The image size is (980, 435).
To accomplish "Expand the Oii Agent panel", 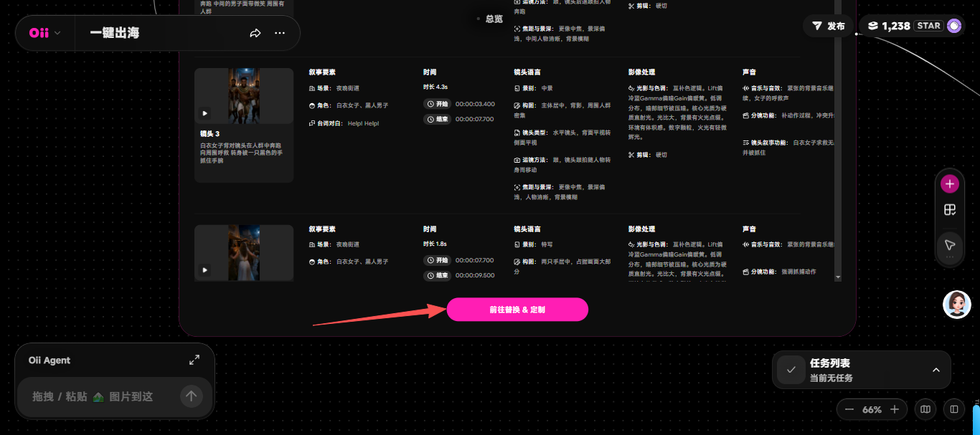I will coord(194,360).
